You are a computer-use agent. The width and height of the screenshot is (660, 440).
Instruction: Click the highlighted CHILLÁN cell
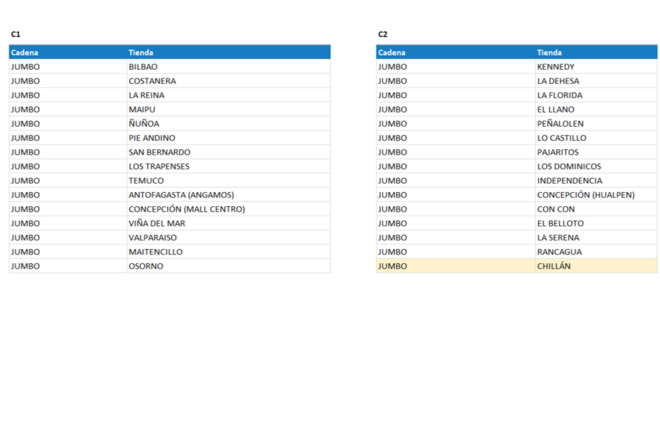[554, 266]
